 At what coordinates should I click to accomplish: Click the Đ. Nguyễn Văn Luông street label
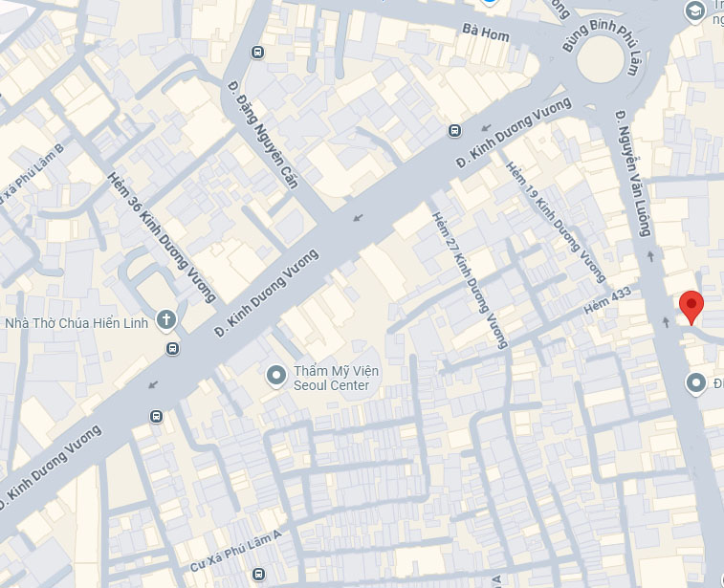click(x=633, y=173)
